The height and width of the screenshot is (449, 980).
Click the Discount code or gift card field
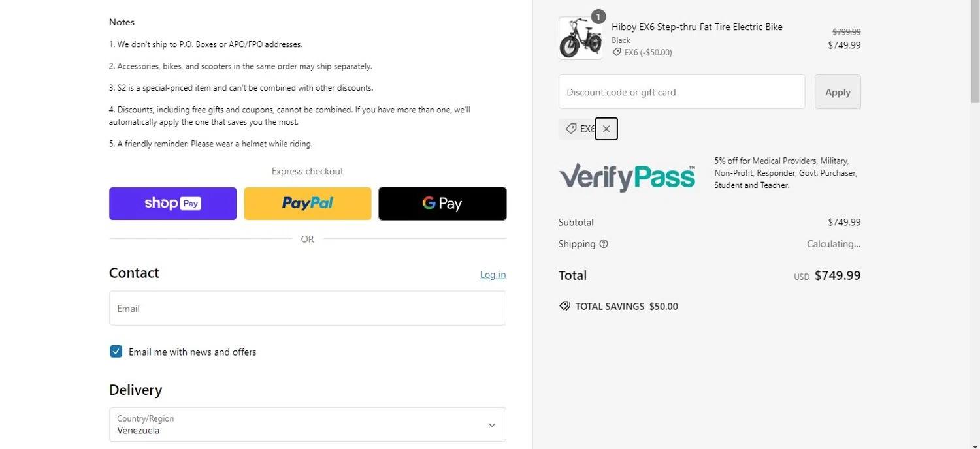[681, 92]
